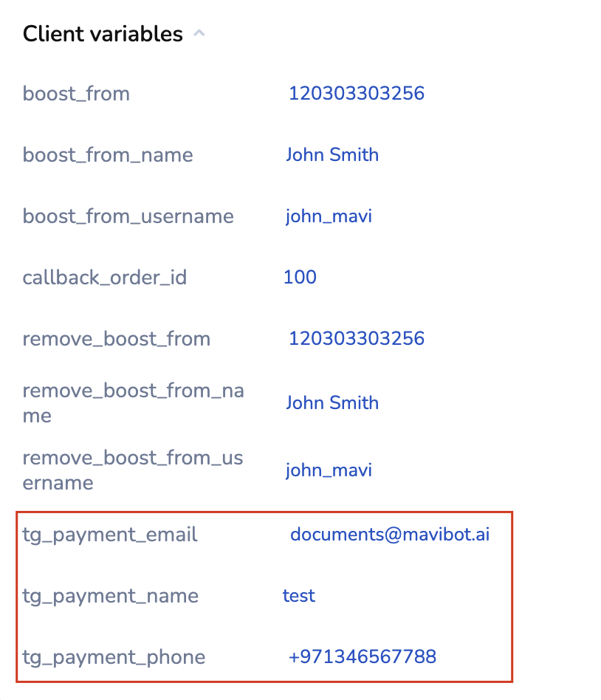This screenshot has width=601, height=700.
Task: Click the remove_boost_from_username value john_mavi
Action: [329, 470]
